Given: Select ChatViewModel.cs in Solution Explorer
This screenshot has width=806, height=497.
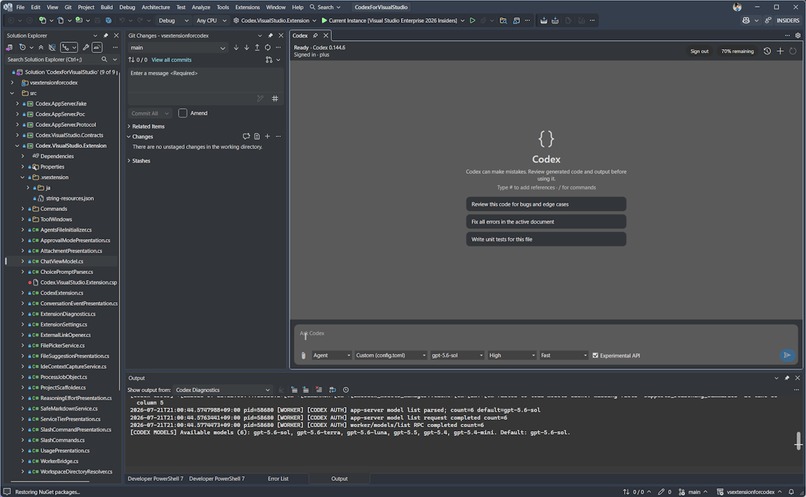Looking at the screenshot, I should [x=62, y=261].
